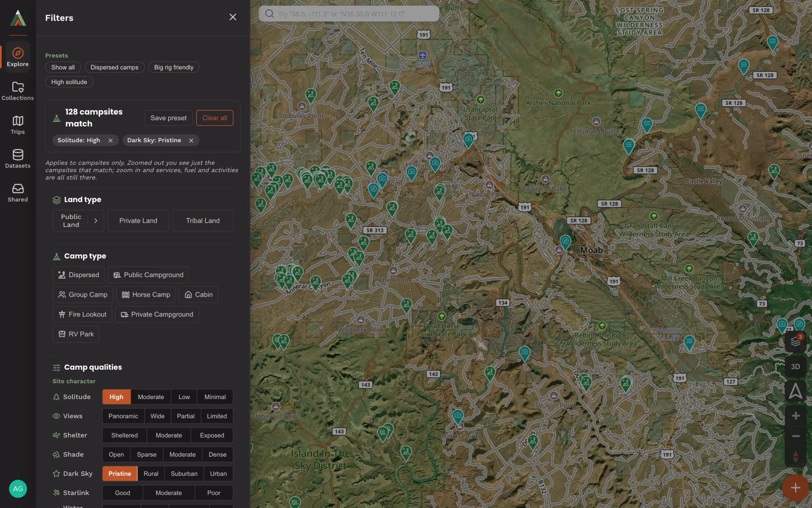Click the Castle Valley map label
This screenshot has height=508, width=812.
[x=704, y=181]
